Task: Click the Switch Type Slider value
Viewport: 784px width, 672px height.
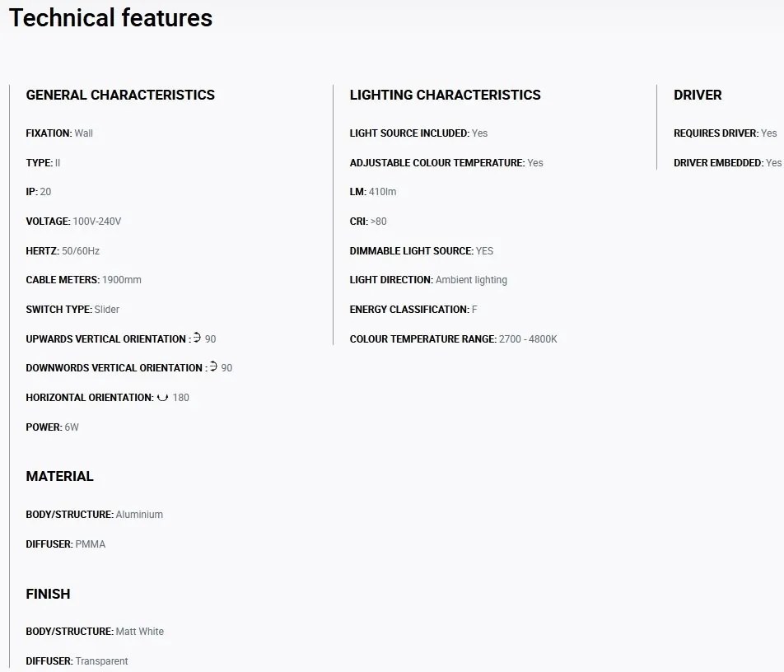Action: pos(107,310)
